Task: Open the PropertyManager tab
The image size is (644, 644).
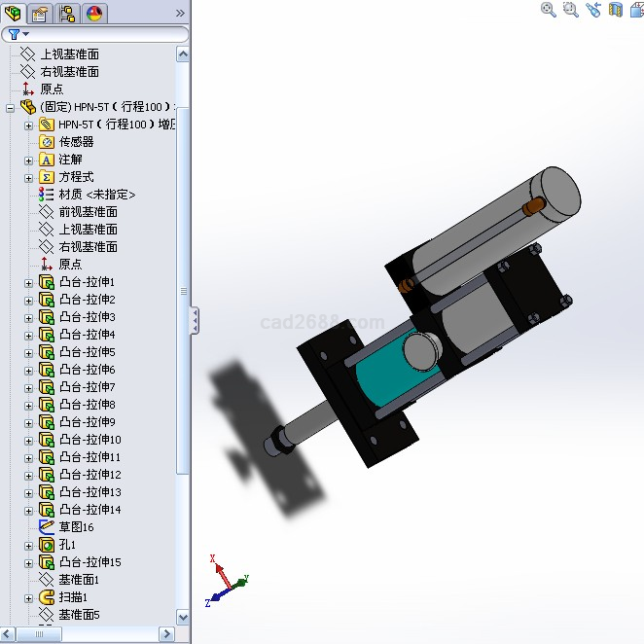Action: (40, 13)
